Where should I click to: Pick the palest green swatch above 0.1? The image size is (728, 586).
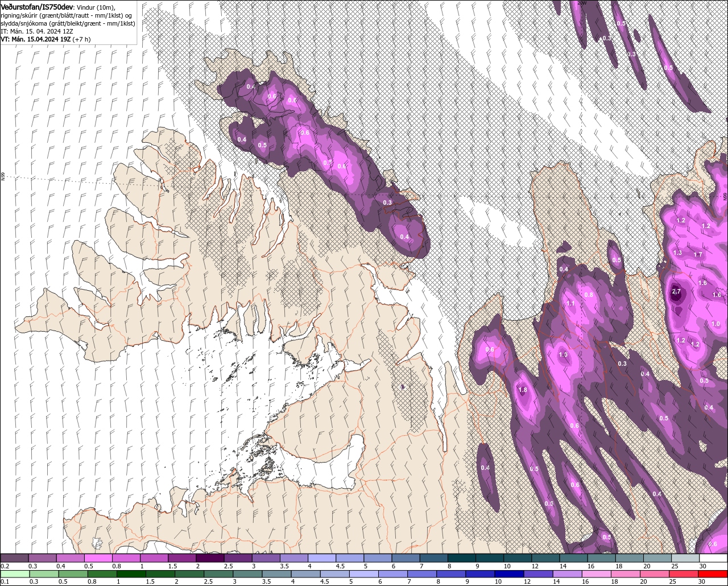coord(14,574)
